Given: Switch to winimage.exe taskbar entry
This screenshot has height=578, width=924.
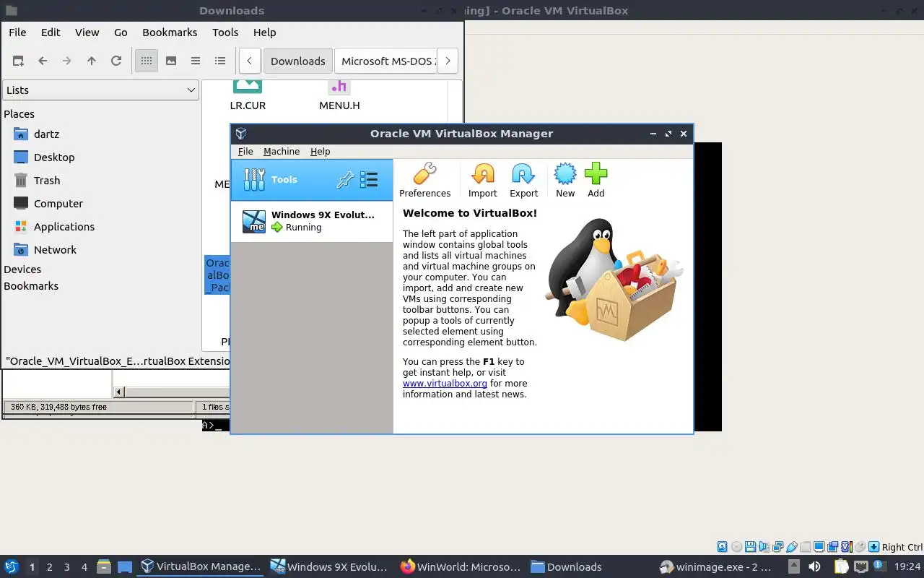Looking at the screenshot, I should pyautogui.click(x=716, y=567).
